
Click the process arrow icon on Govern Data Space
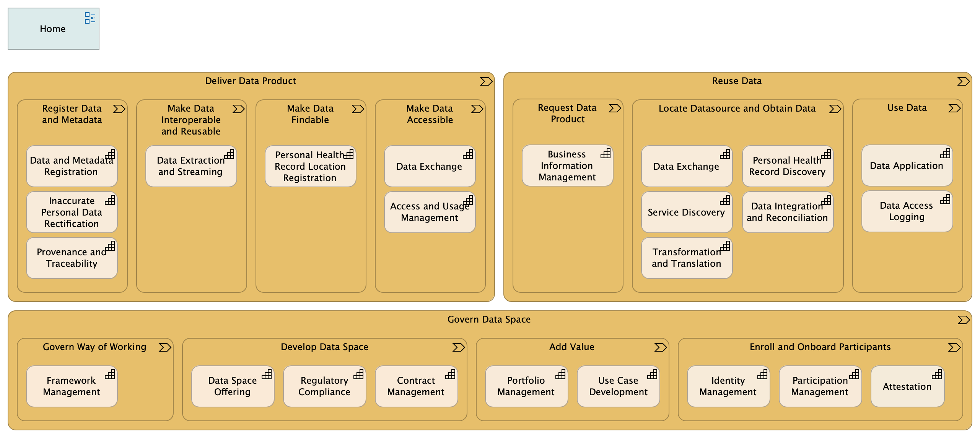963,320
